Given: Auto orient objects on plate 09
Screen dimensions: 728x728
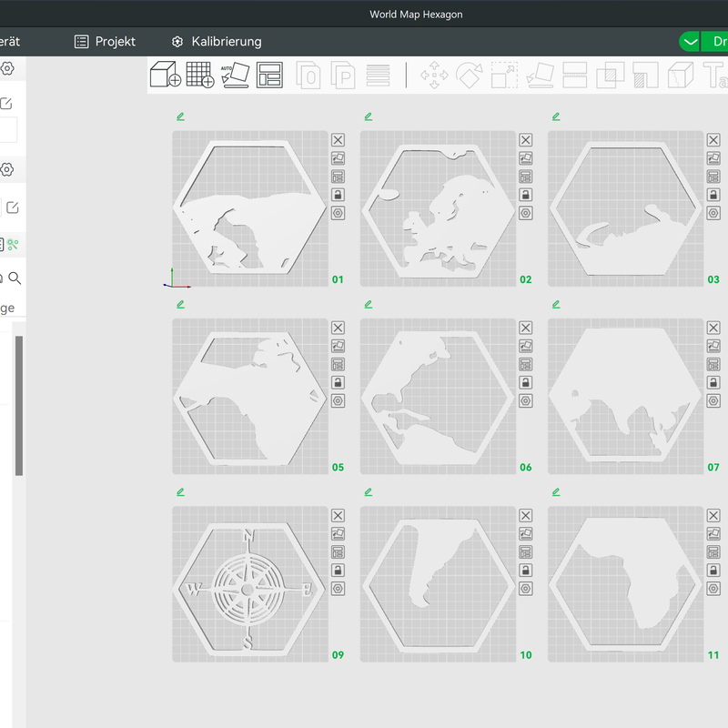Looking at the screenshot, I should coord(338,534).
